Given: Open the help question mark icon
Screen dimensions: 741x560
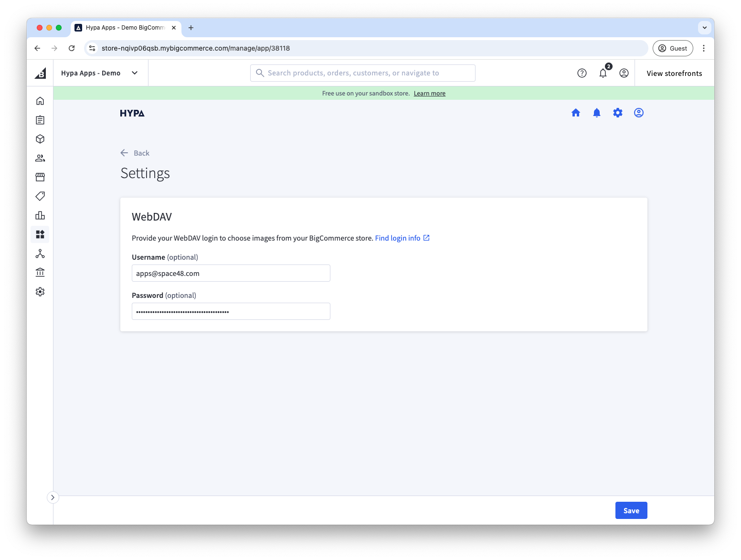Looking at the screenshot, I should coord(582,73).
